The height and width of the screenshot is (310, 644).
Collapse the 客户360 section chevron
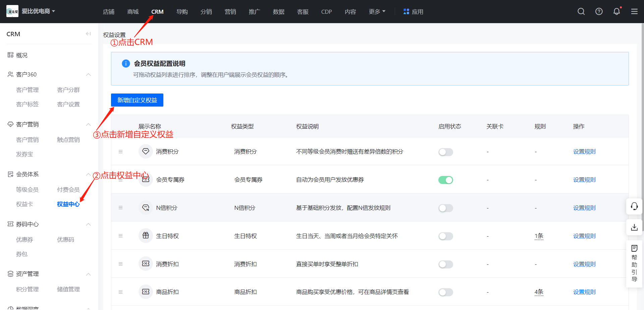[88, 74]
